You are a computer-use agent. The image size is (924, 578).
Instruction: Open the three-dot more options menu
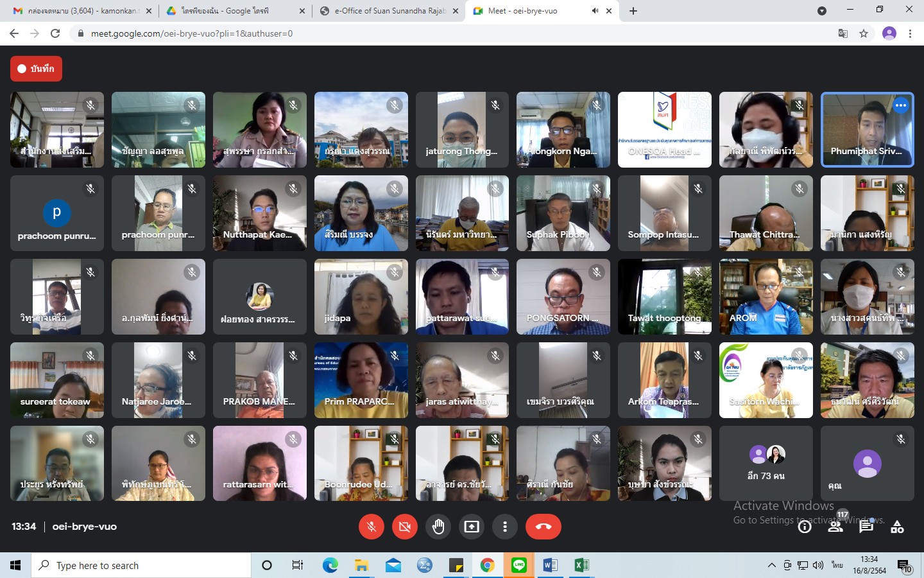[x=505, y=527]
